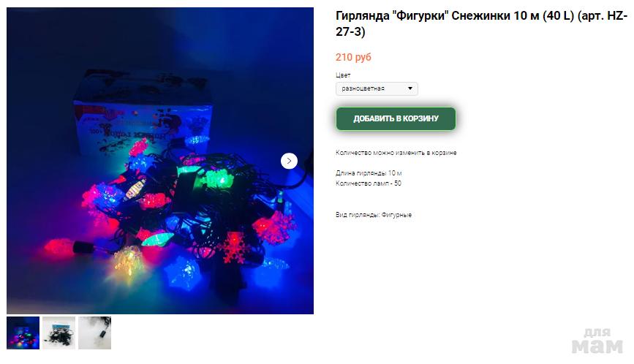Viewport: 634px width, 364px height.
Task: Select the third thumbnail showing the plug
Action: click(94, 333)
